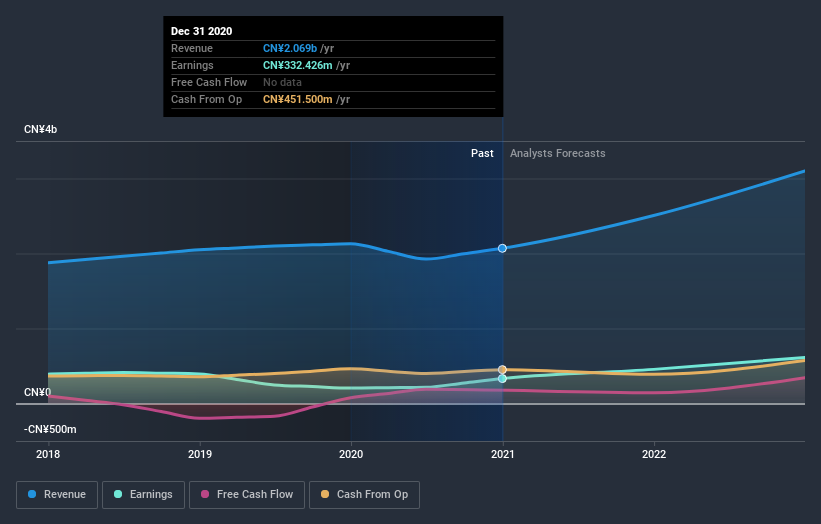Click the CN¥0 y-axis label

click(38, 392)
